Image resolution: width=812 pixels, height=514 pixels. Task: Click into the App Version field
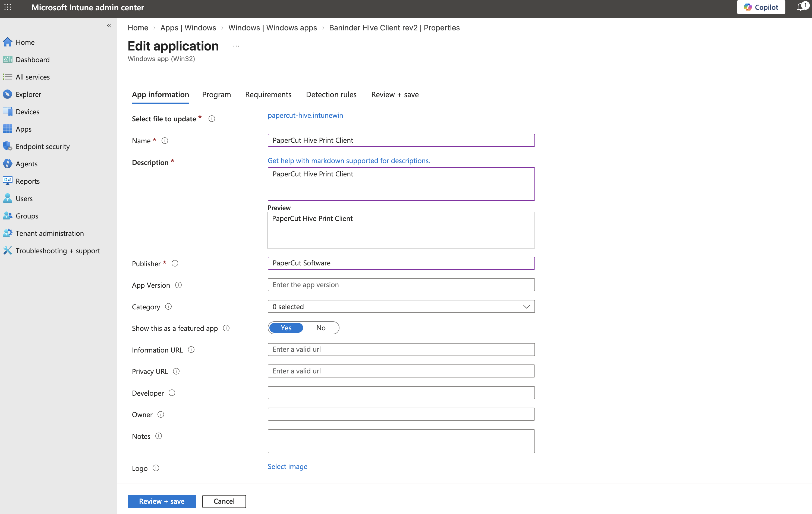point(401,285)
